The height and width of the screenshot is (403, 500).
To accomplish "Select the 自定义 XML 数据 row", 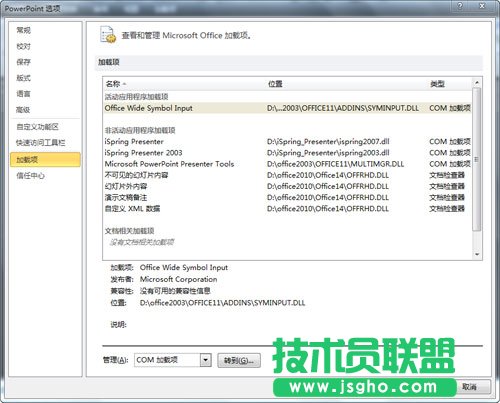I will point(287,209).
